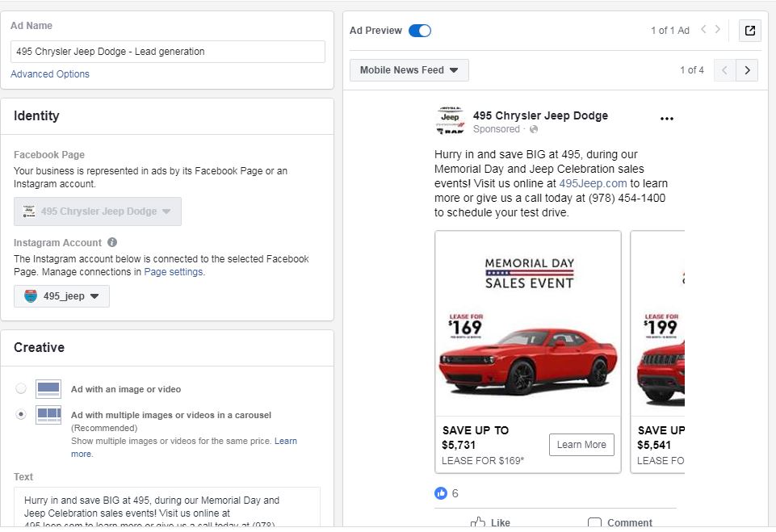The height and width of the screenshot is (532, 776).
Task: Go to next preview placement arrow
Action: pyautogui.click(x=747, y=70)
